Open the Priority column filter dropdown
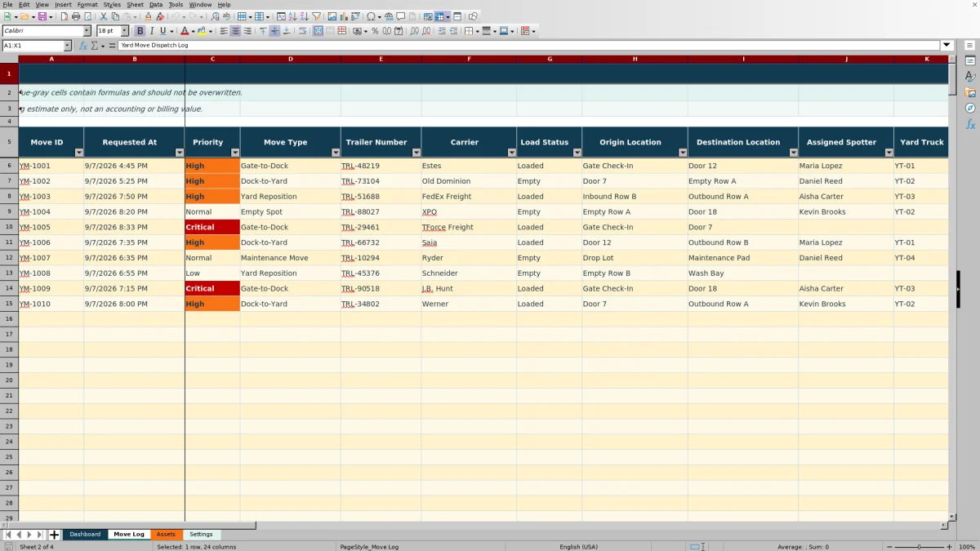 pyautogui.click(x=235, y=153)
